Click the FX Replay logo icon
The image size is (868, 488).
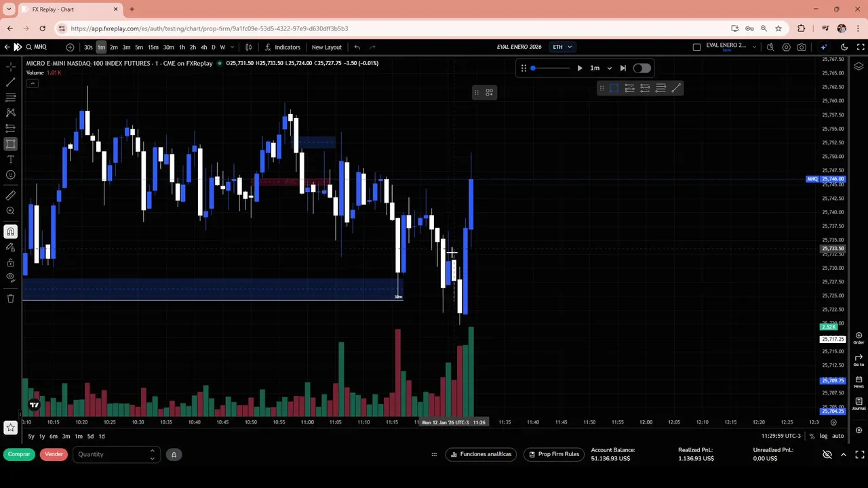pyautogui.click(x=17, y=47)
